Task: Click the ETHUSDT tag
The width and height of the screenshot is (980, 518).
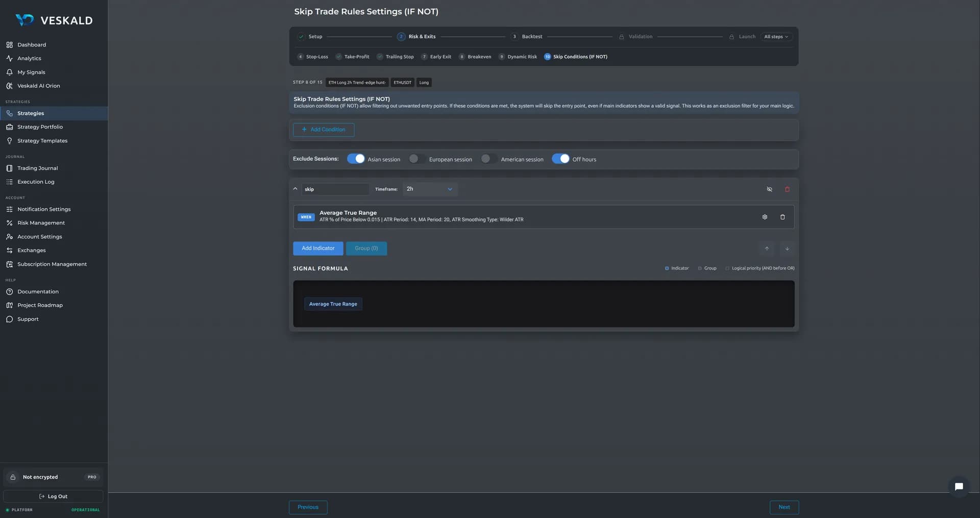Action: tap(402, 83)
